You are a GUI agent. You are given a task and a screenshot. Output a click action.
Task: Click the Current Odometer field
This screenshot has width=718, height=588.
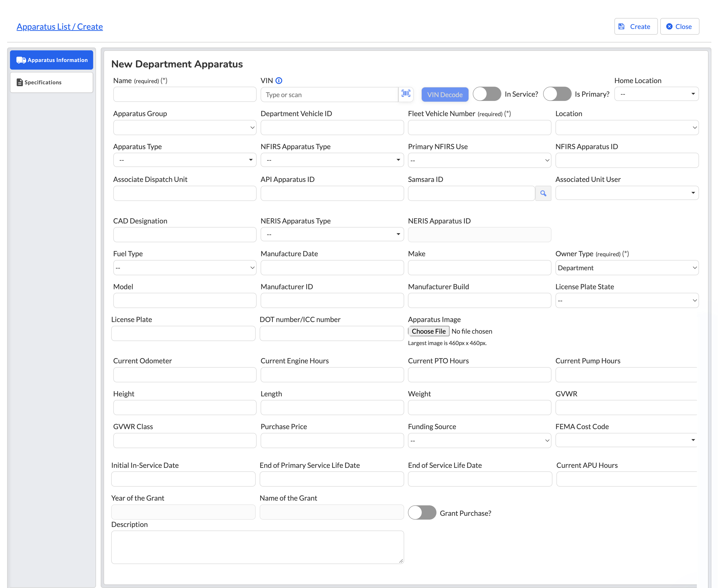coord(185,375)
